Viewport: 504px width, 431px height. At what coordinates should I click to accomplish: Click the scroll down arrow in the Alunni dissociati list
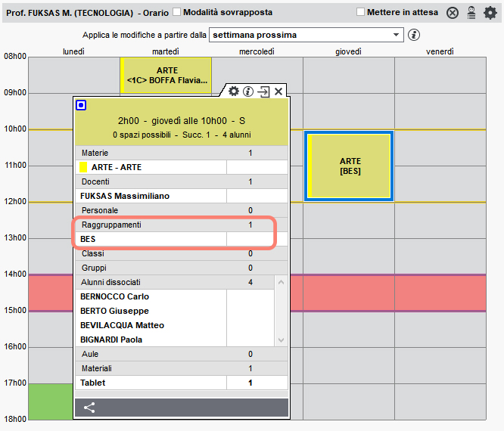(x=281, y=340)
